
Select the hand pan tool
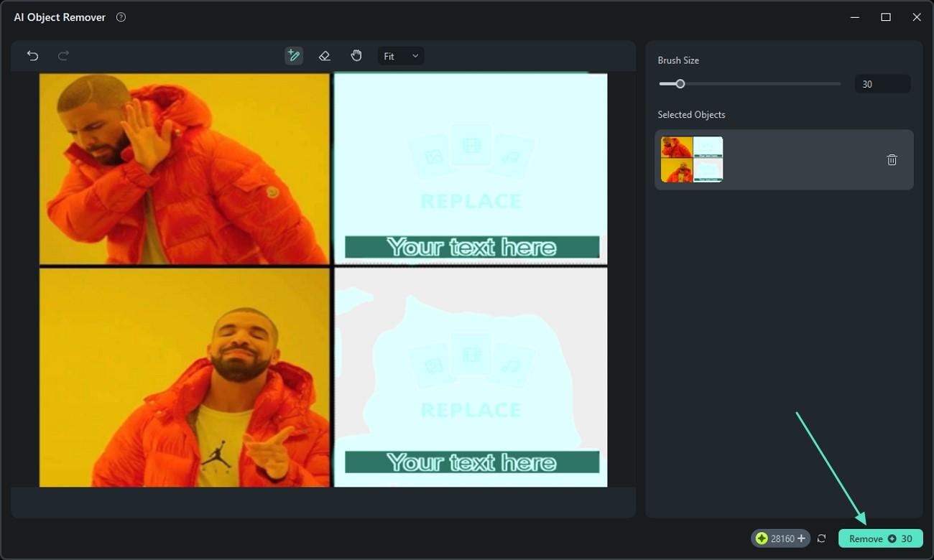(356, 55)
